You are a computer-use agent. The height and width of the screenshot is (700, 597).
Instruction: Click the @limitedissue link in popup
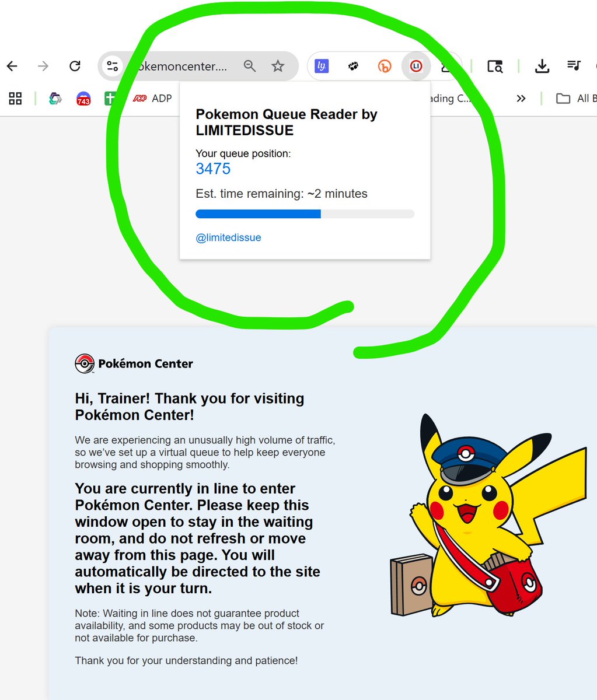tap(228, 237)
